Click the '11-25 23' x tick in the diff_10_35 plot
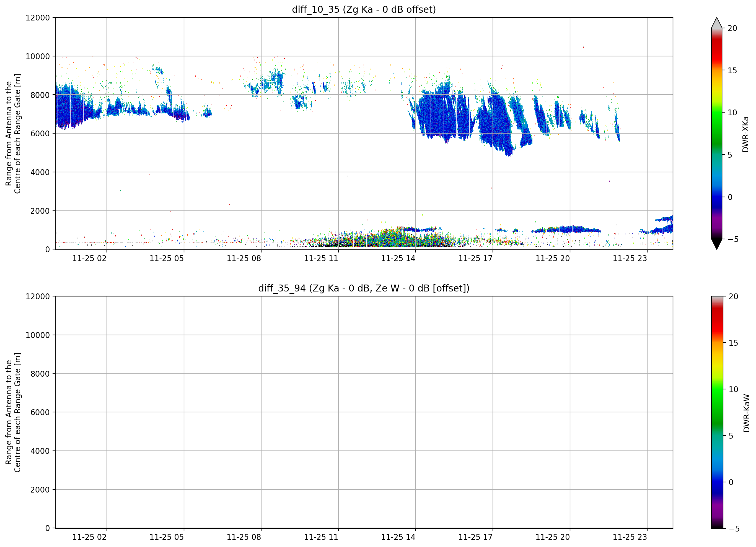This screenshot has width=756, height=547. click(x=630, y=259)
